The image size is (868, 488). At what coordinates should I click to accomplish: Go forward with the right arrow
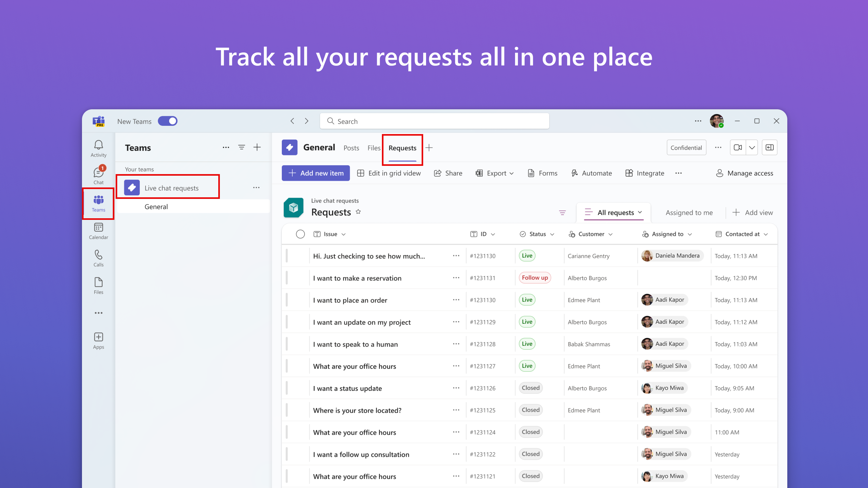click(x=306, y=121)
